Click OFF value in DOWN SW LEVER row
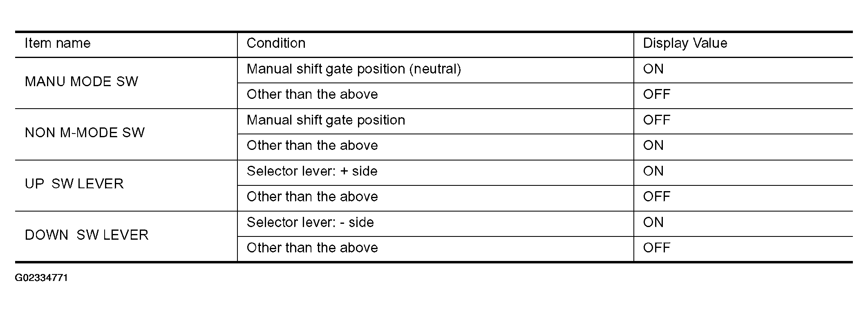This screenshot has height=312, width=868. tap(656, 248)
